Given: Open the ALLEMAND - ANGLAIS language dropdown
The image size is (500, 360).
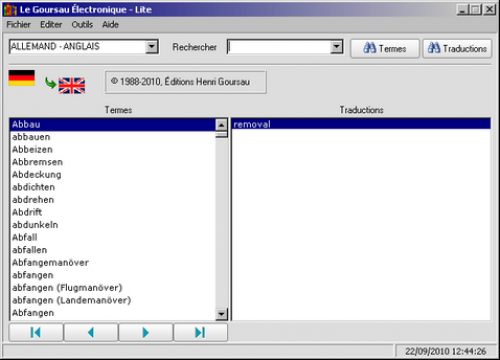Looking at the screenshot, I should coord(152,47).
